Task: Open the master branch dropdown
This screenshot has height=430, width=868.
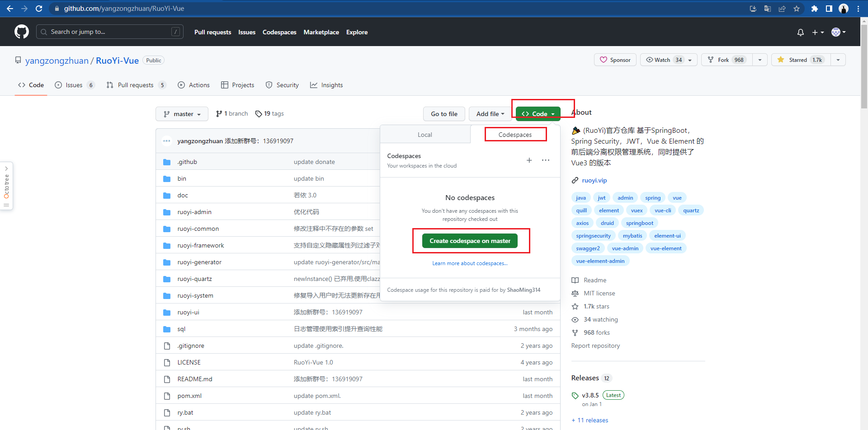Action: point(182,114)
